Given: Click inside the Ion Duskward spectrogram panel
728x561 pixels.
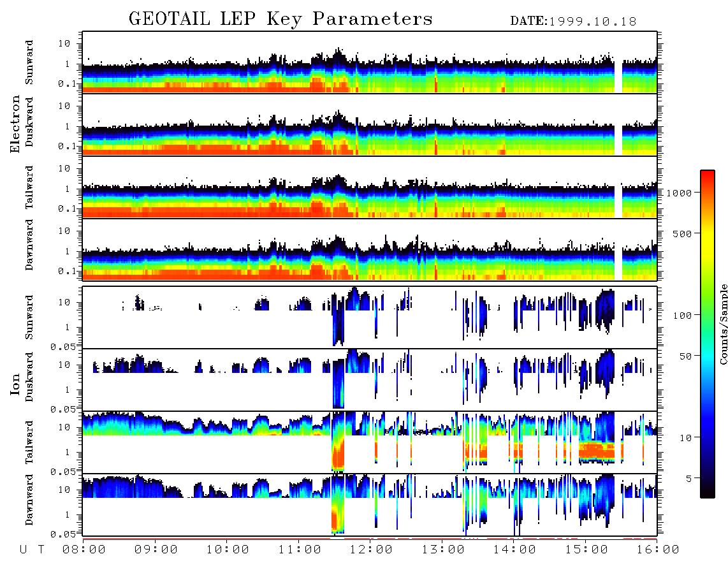Looking at the screenshot, I should [x=370, y=380].
